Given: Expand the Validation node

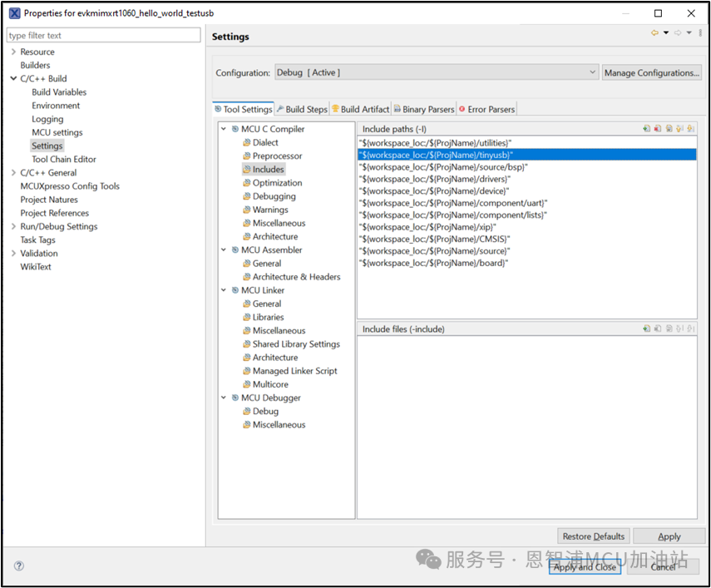Looking at the screenshot, I should [x=13, y=253].
